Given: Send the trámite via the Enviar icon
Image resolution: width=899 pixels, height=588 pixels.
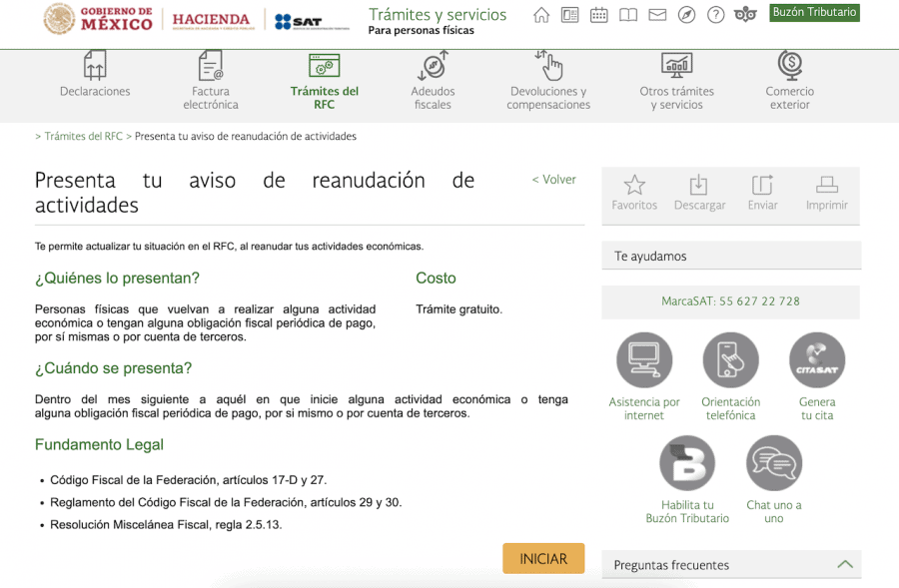Looking at the screenshot, I should pos(762,194).
